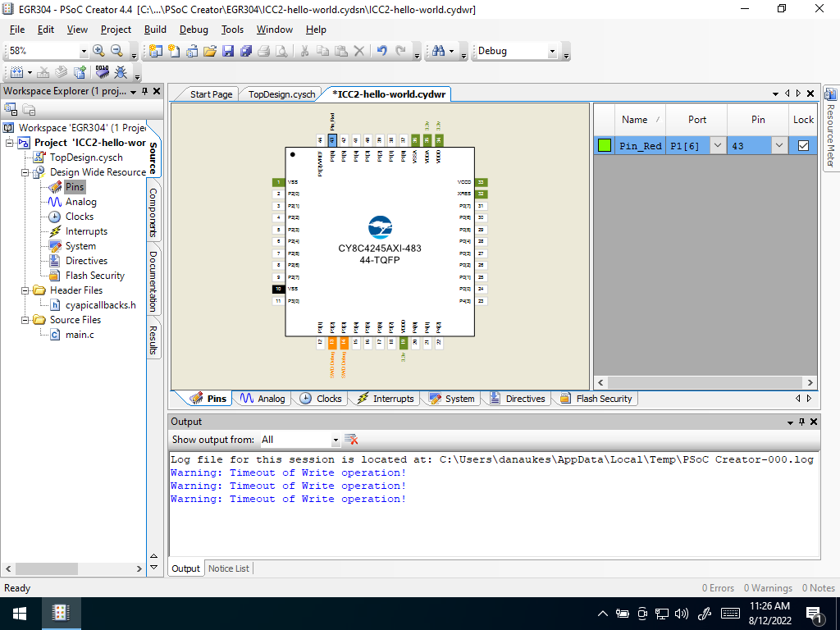Image resolution: width=840 pixels, height=630 pixels.
Task: Click the Print toolbar icon
Action: (263, 51)
